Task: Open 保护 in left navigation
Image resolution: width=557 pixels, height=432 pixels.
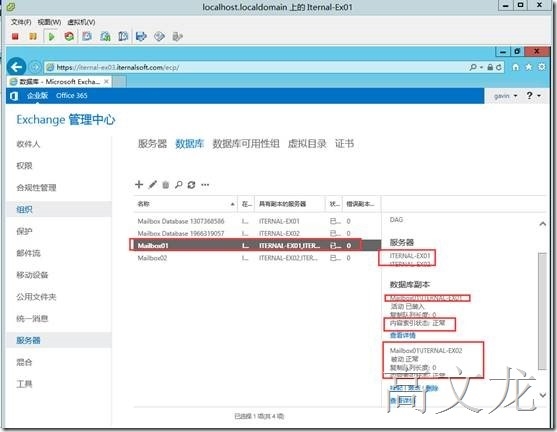Action: tap(24, 231)
